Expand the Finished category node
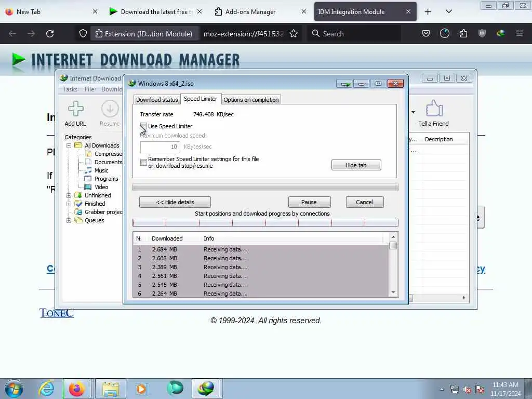Viewport: 532px width, 399px height. [x=69, y=204]
